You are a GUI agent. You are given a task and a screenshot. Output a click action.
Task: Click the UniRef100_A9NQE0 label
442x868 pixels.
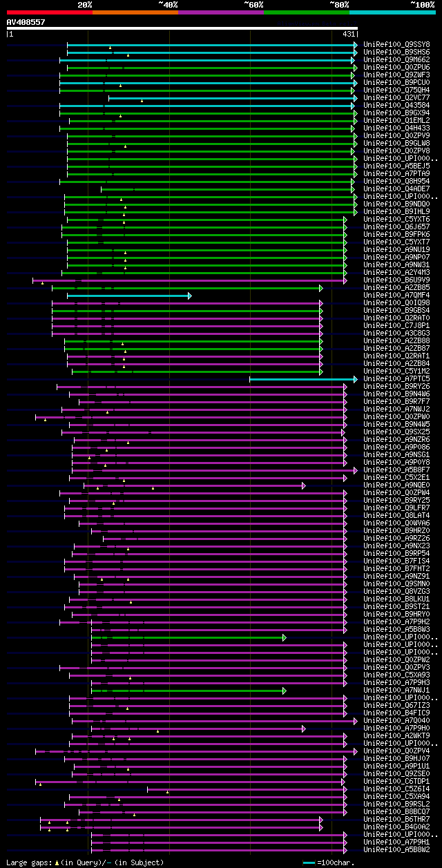[x=396, y=485]
